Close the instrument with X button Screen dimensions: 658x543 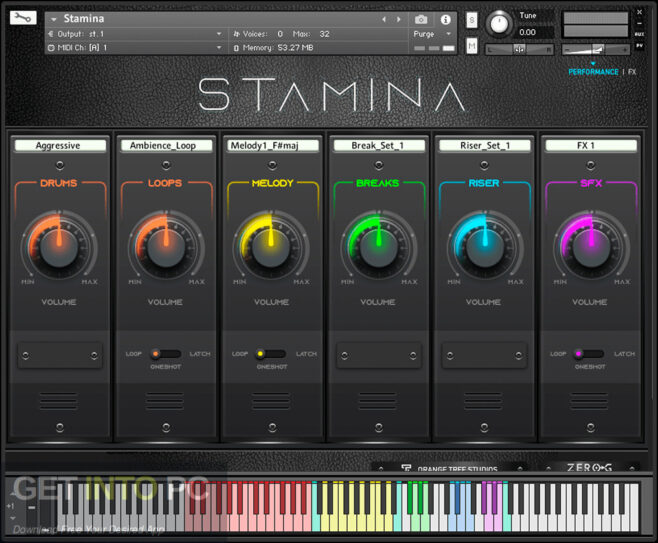[x=640, y=12]
